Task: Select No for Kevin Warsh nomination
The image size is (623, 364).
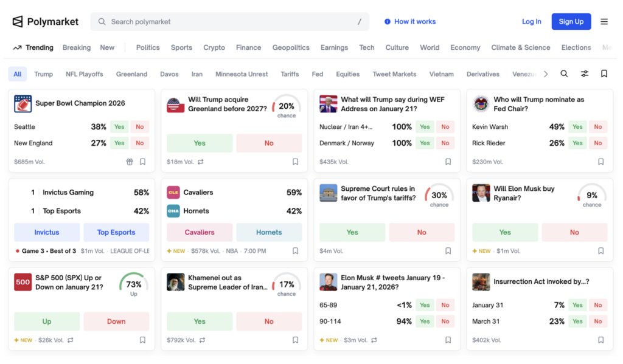Action: [x=598, y=127]
